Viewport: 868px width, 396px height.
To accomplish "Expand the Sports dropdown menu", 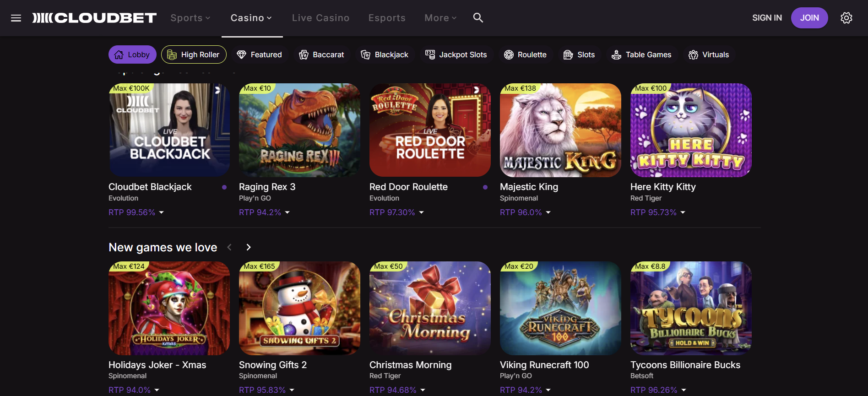I will pos(190,18).
